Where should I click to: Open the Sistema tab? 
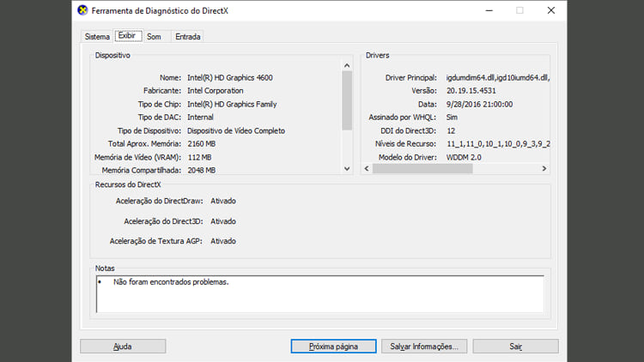[97, 37]
